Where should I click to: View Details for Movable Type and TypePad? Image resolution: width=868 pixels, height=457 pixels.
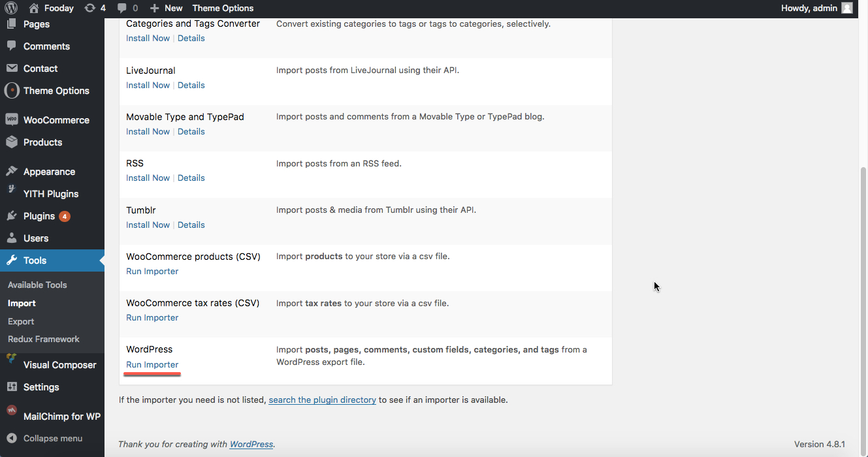tap(191, 131)
